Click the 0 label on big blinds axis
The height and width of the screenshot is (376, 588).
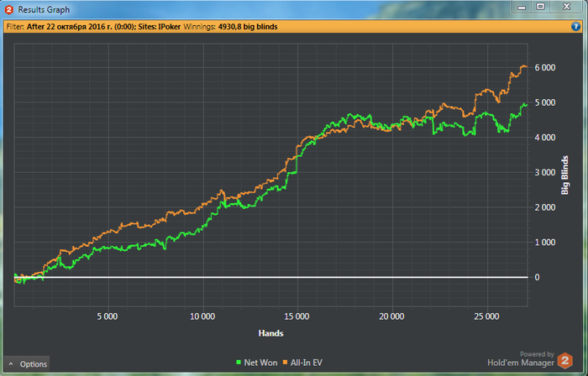537,277
